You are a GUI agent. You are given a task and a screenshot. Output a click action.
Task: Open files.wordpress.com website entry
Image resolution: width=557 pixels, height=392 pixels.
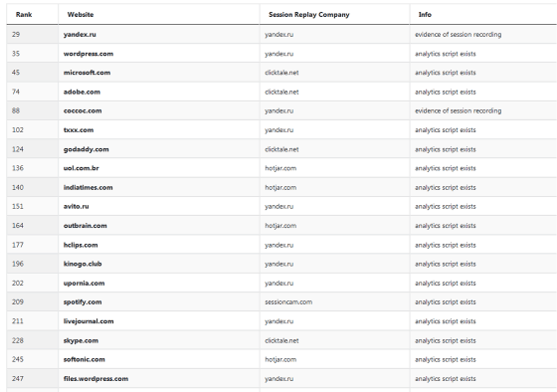[x=95, y=378]
